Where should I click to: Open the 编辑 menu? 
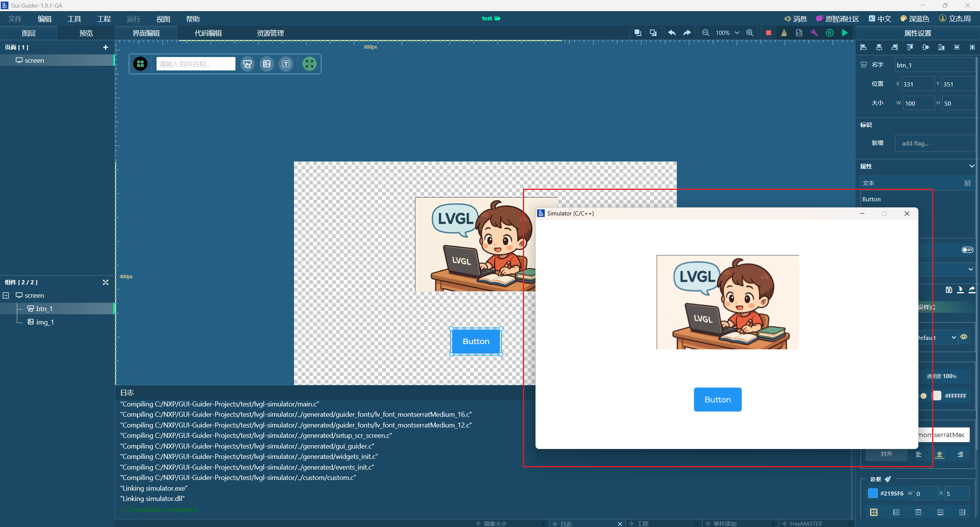click(45, 19)
